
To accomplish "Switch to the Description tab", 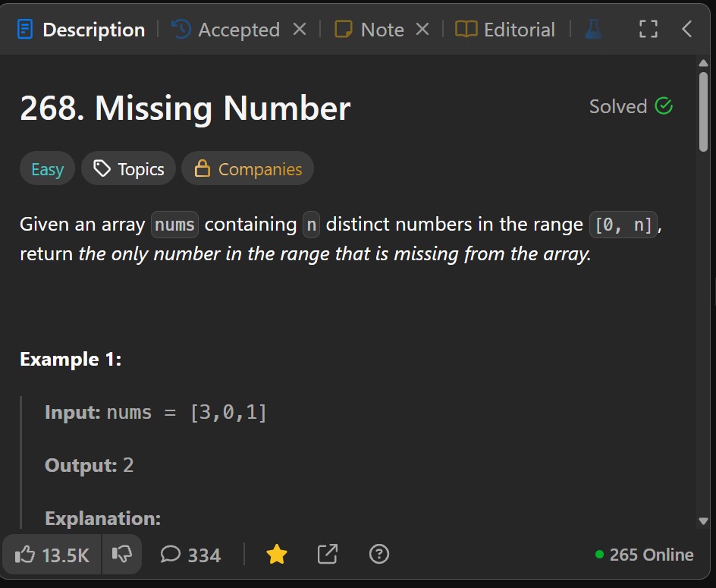I will coord(81,30).
